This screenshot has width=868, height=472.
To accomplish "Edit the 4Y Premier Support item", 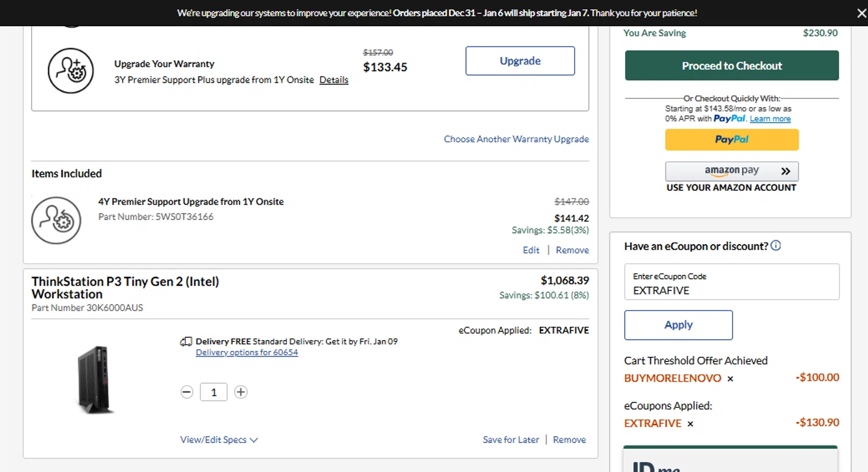I will [531, 250].
